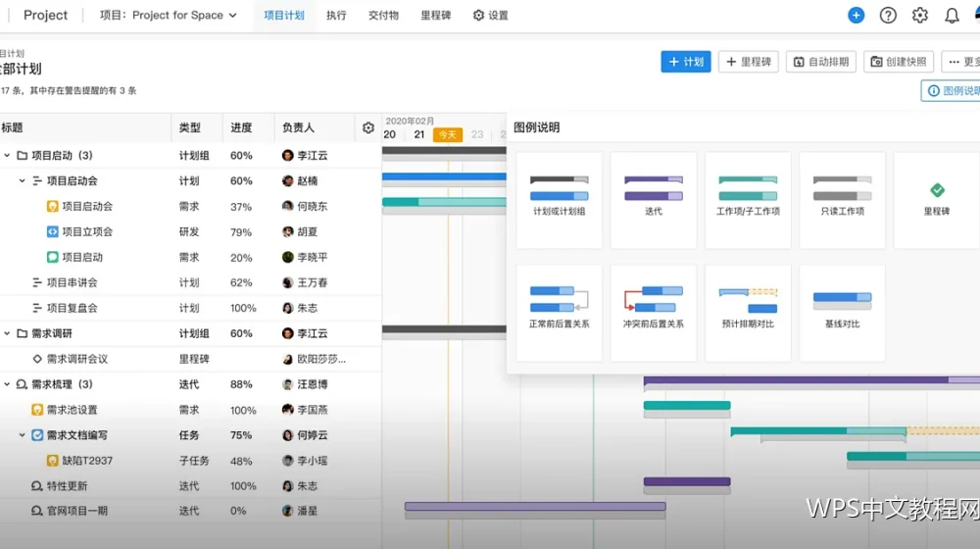Click the 类型 column header
This screenshot has width=980, height=549.
190,127
